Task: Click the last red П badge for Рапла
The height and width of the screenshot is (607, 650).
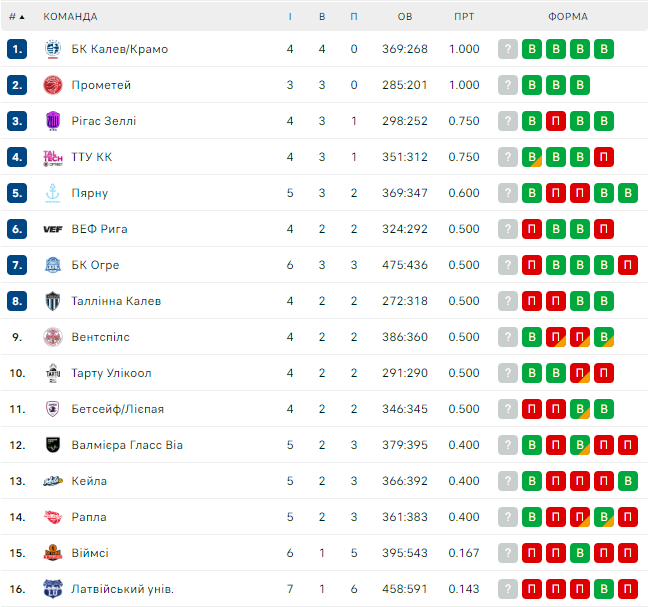Action: pos(628,517)
